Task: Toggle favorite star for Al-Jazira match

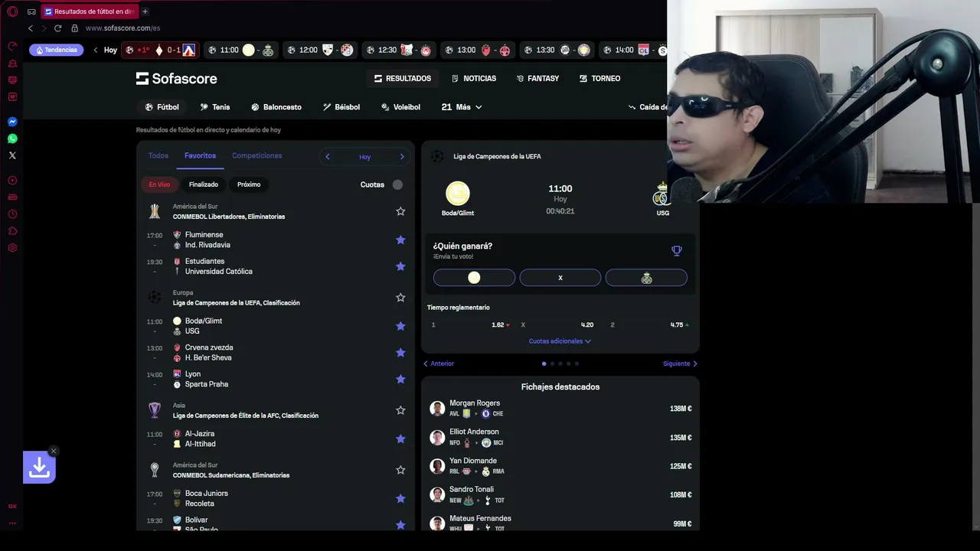Action: (x=400, y=439)
